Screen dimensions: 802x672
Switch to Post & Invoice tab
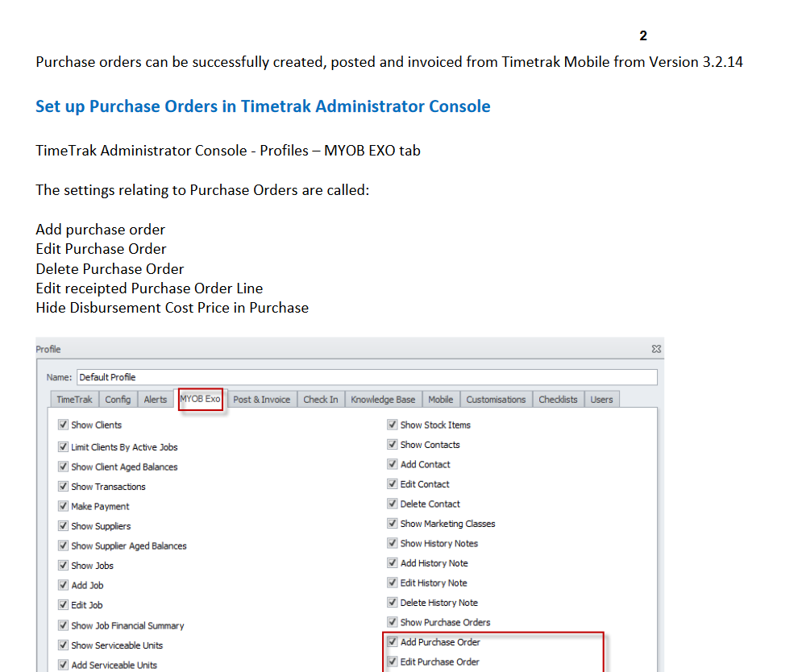(261, 400)
